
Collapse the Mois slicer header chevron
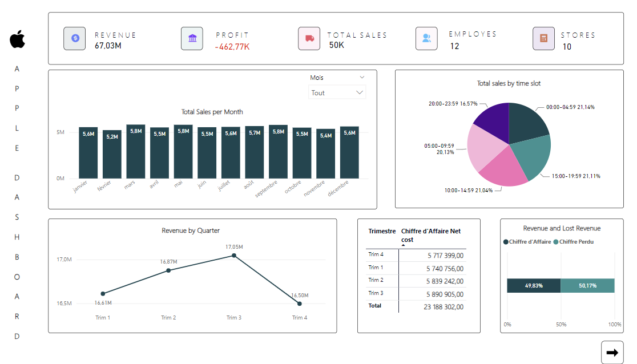362,78
